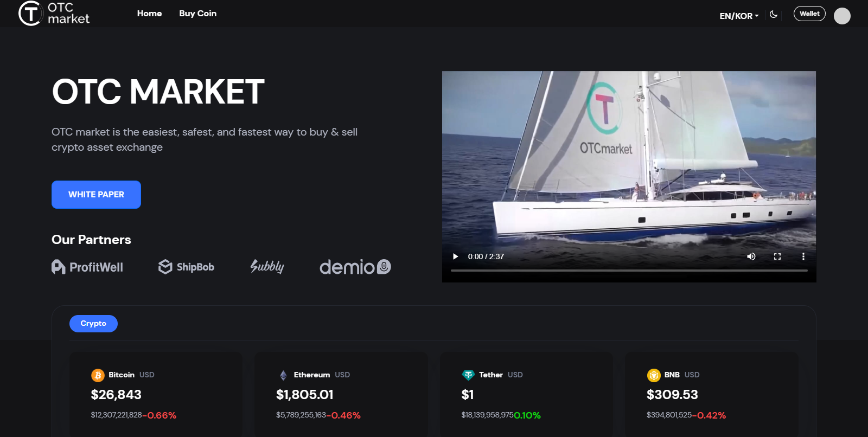Click the OTC market logo

[x=54, y=14]
